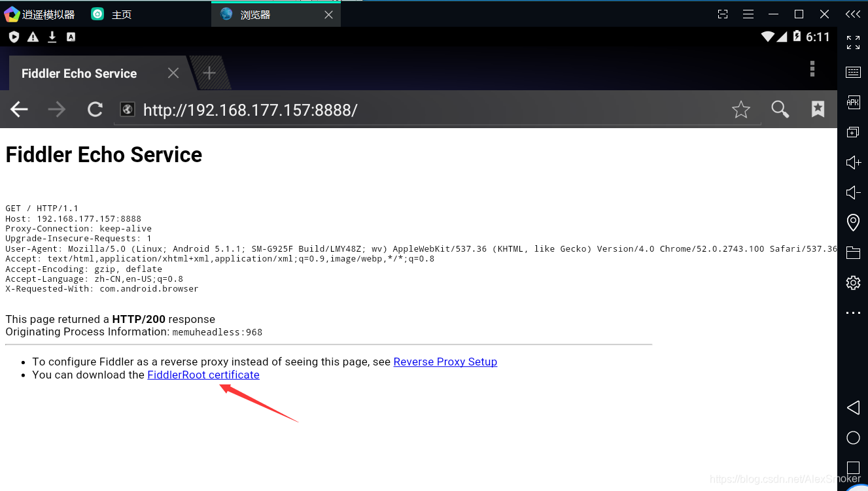
Task: Open the FiddlerRoot certificate download link
Action: (203, 375)
